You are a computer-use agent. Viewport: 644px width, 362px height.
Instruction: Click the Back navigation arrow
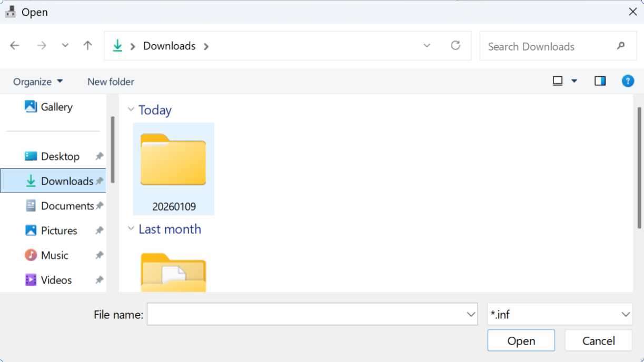coord(15,46)
